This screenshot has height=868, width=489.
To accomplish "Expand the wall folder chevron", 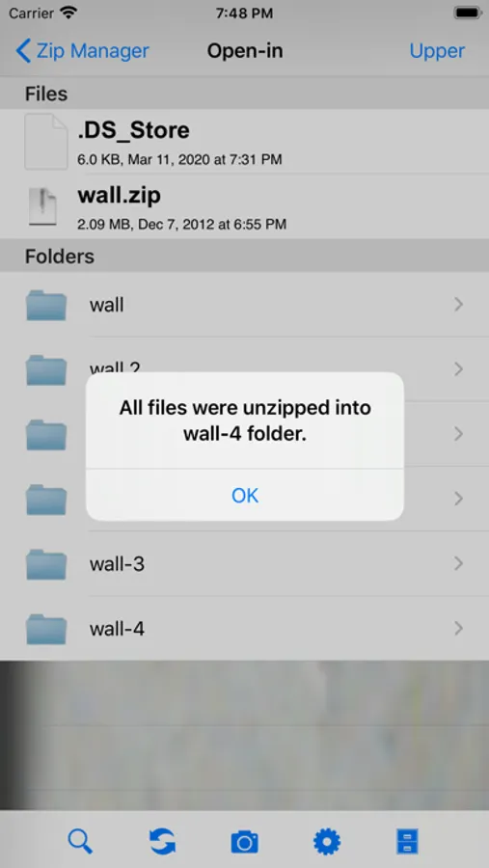I will point(458,304).
